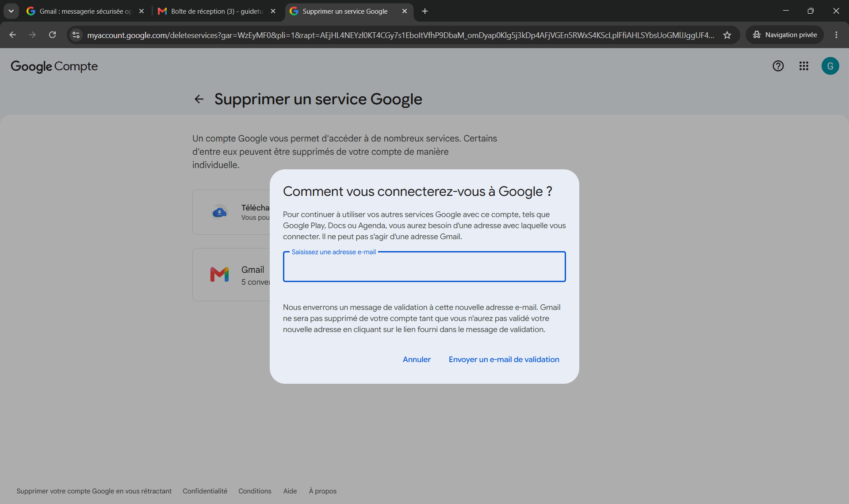Bookmark this page with the star
Screen dimensions: 849x504
[x=727, y=35]
